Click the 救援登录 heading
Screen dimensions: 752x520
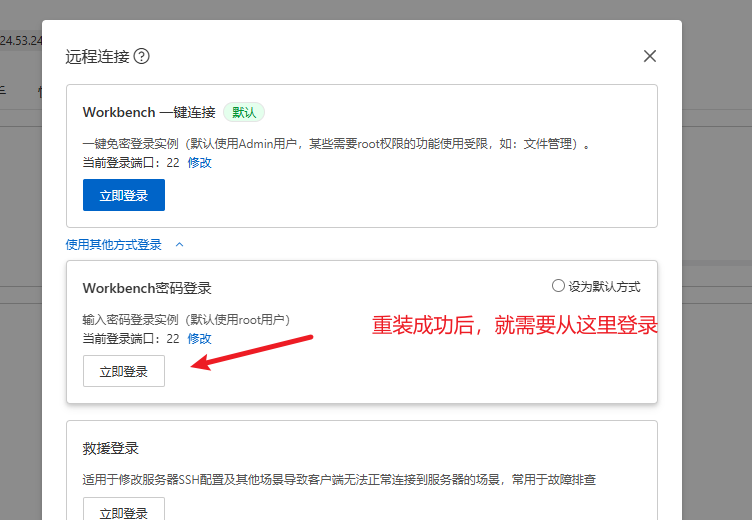click(x=110, y=449)
